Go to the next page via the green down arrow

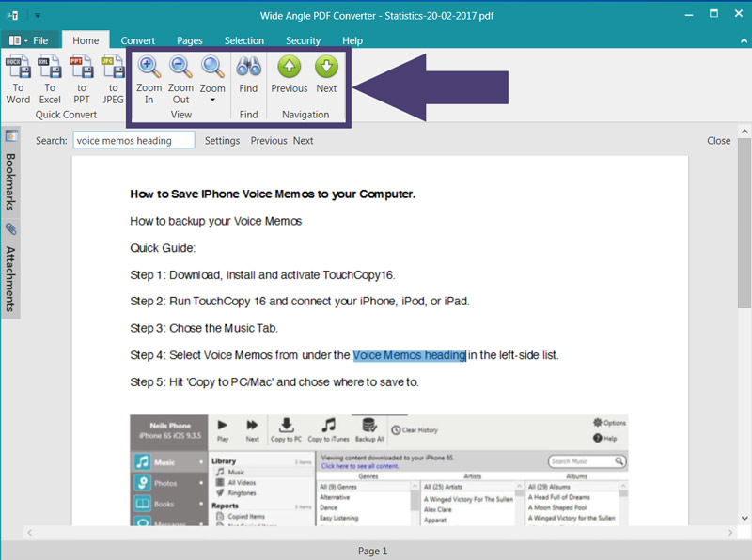point(326,75)
